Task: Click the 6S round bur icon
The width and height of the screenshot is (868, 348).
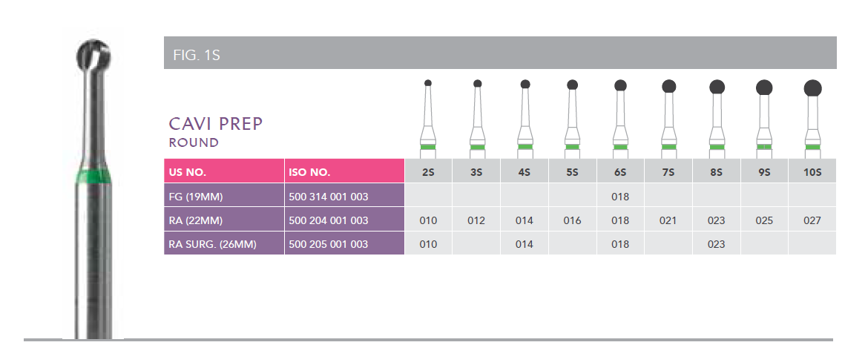Action: click(621, 116)
